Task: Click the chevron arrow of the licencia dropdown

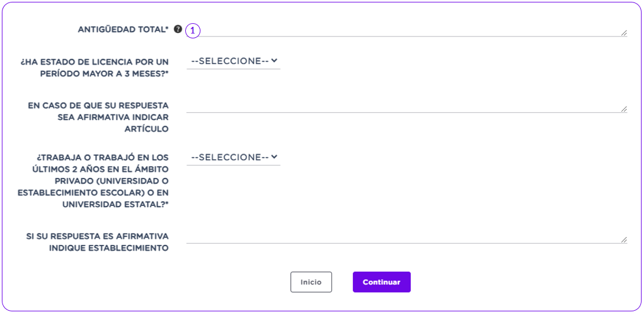Action: coord(275,60)
